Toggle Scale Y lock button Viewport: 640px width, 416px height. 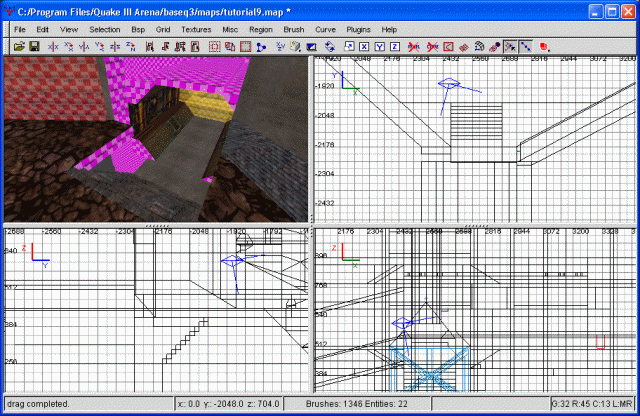point(379,47)
